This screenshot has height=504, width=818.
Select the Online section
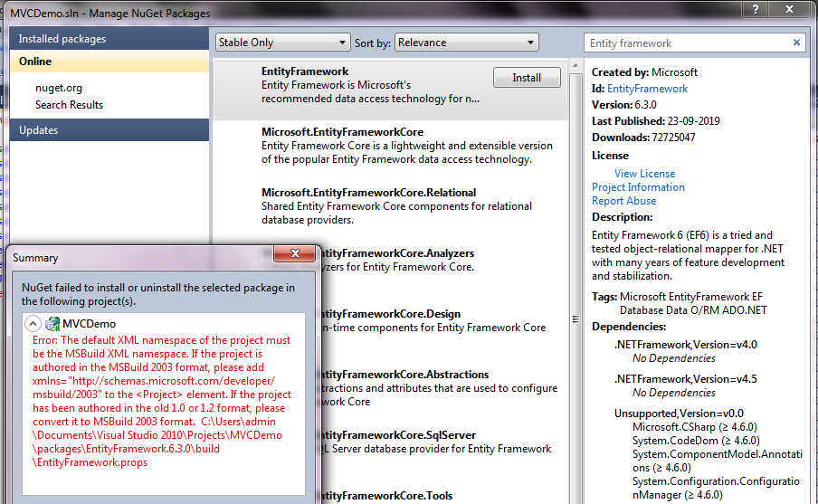(109, 61)
